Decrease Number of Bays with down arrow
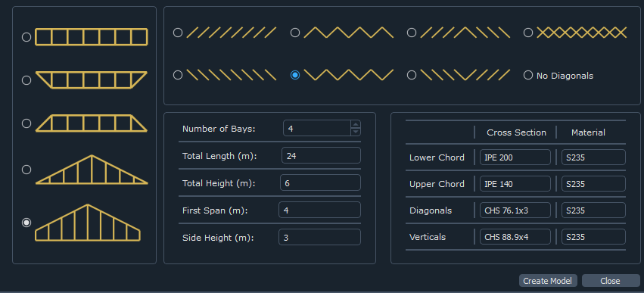644x293 pixels. pos(356,132)
